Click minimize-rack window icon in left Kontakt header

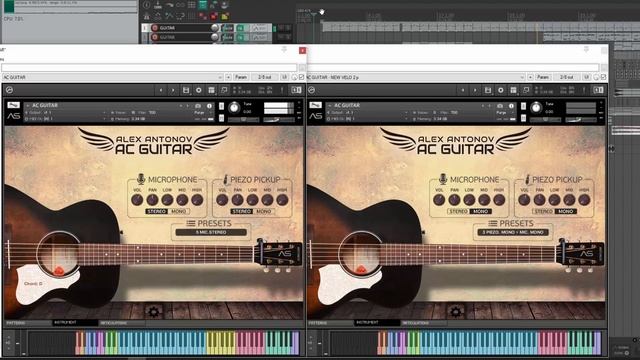pos(224,90)
